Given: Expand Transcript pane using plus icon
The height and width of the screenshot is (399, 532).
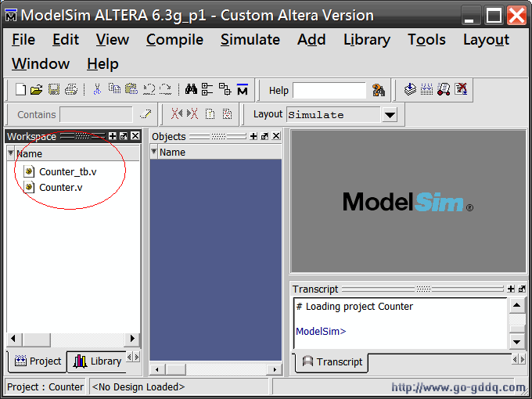Looking at the screenshot, I should tap(511, 289).
